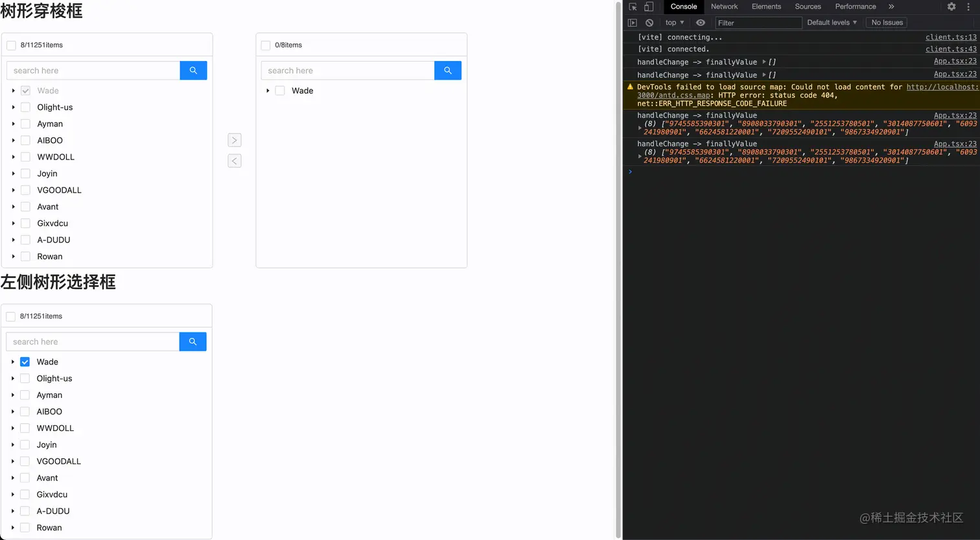Check Joyin in the lower tree panel
Screen dimensions: 980x540
tap(25, 445)
